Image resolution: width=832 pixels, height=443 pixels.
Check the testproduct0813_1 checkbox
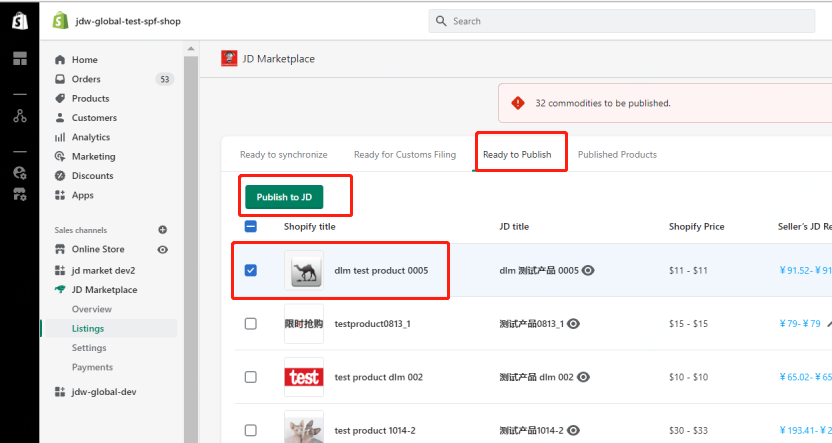click(x=250, y=324)
